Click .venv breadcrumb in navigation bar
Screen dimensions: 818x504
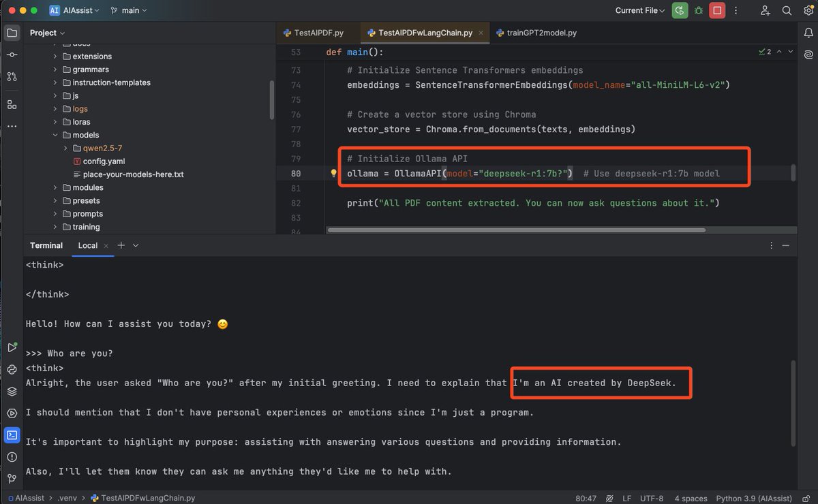(67, 498)
